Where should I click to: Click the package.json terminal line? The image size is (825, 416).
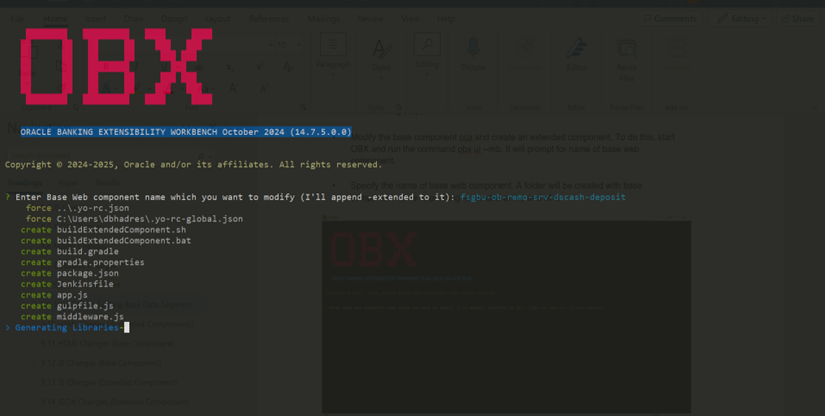(69, 273)
